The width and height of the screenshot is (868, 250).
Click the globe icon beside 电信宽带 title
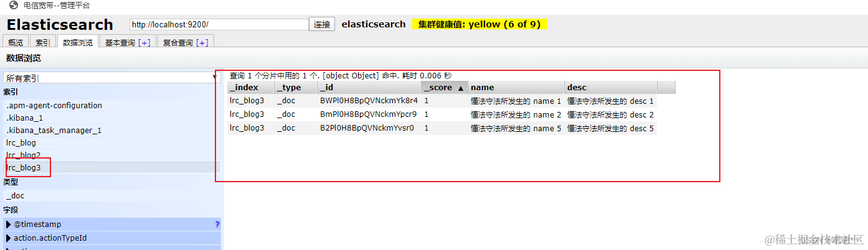14,5
